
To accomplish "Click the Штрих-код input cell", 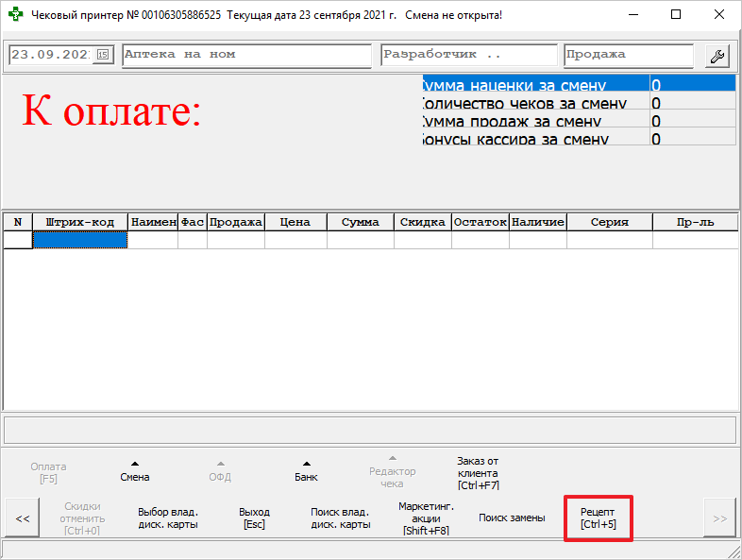I will click(x=79, y=240).
